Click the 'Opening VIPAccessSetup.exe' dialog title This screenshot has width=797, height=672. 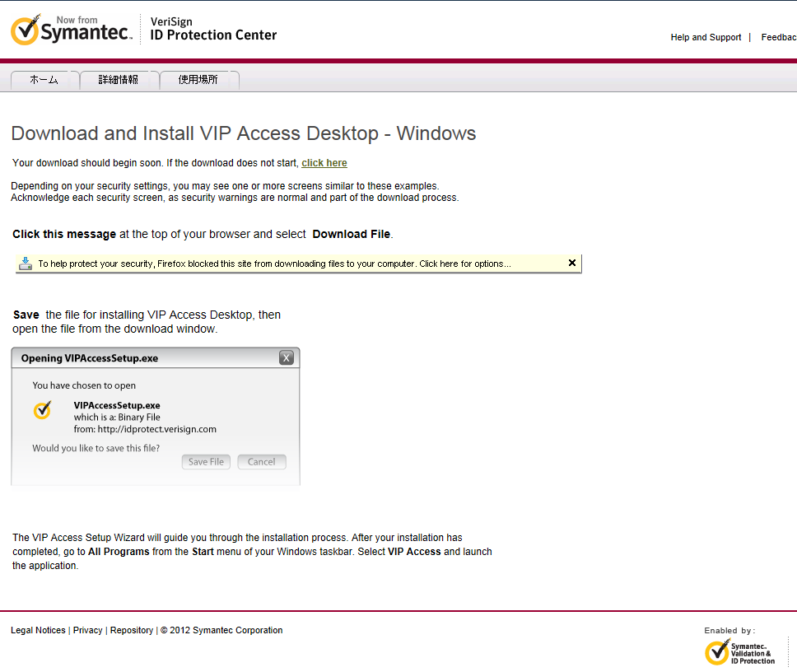point(90,358)
